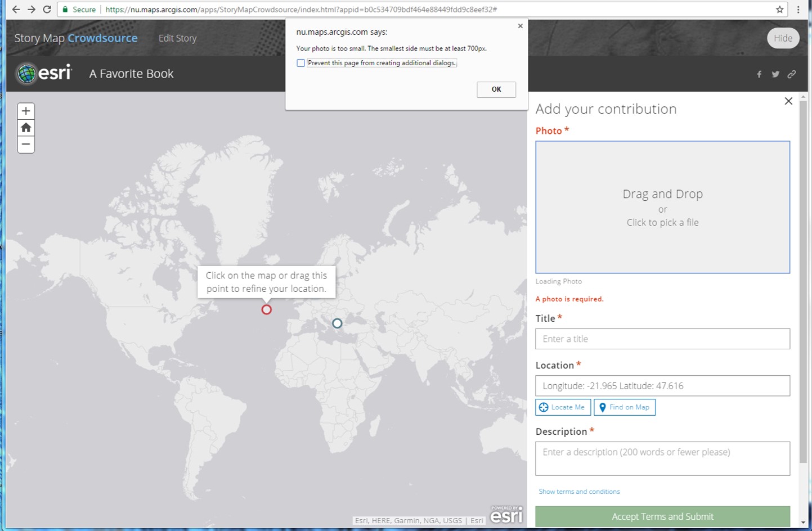Viewport: 812px width, 531px height.
Task: Confirm the alert with the OK button
Action: 496,89
